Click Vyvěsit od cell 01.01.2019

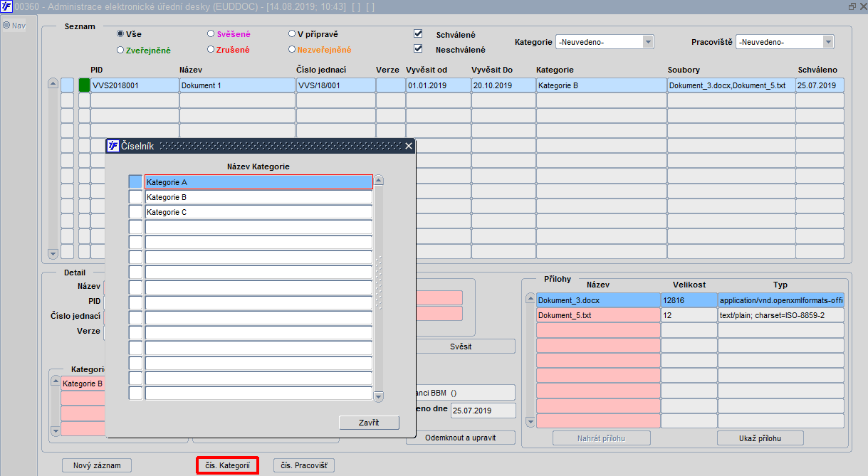click(438, 85)
